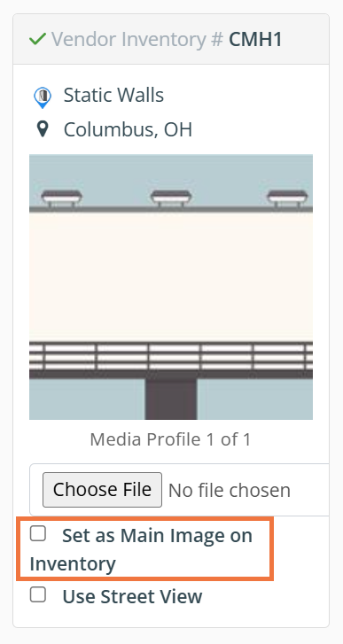Screen dimensions: 343x644
Task: Enable Set as Main Image on Inventory checkbox
Action: coord(38,534)
